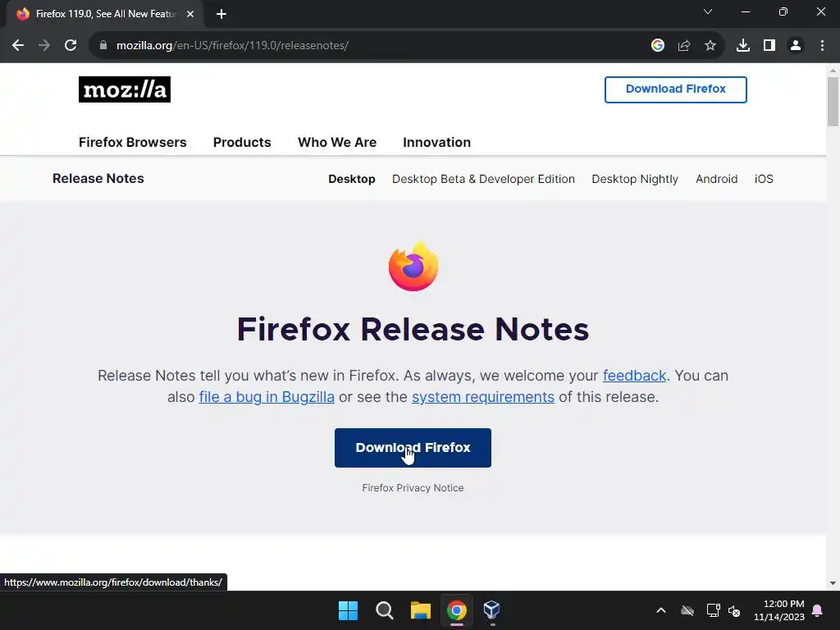Open the feedback link
Viewport: 840px width, 630px height.
point(634,376)
